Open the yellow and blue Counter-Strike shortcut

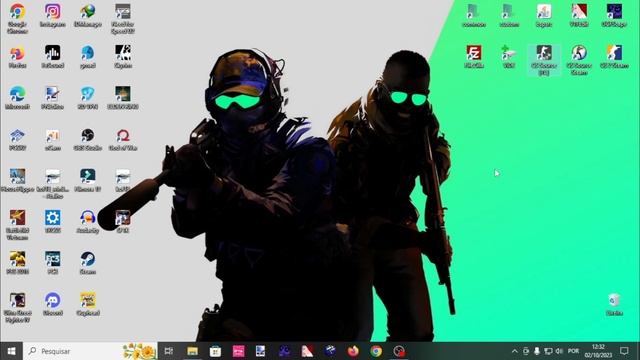coord(614,56)
